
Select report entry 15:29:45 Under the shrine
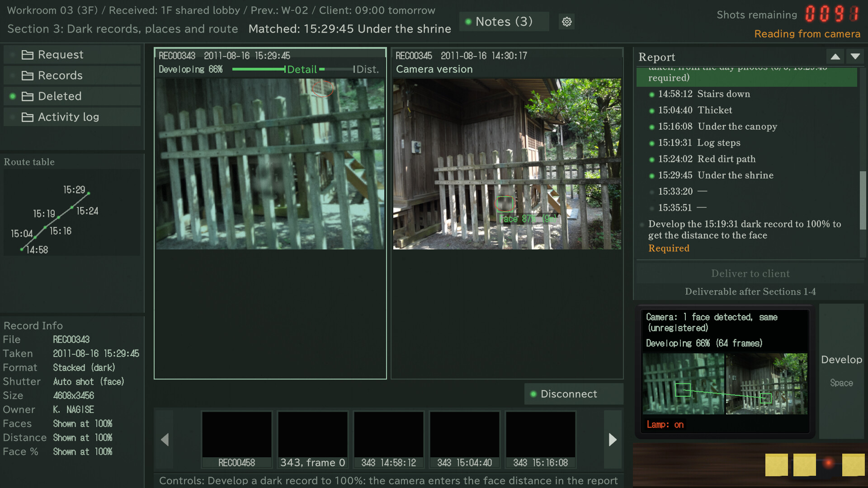click(x=716, y=175)
